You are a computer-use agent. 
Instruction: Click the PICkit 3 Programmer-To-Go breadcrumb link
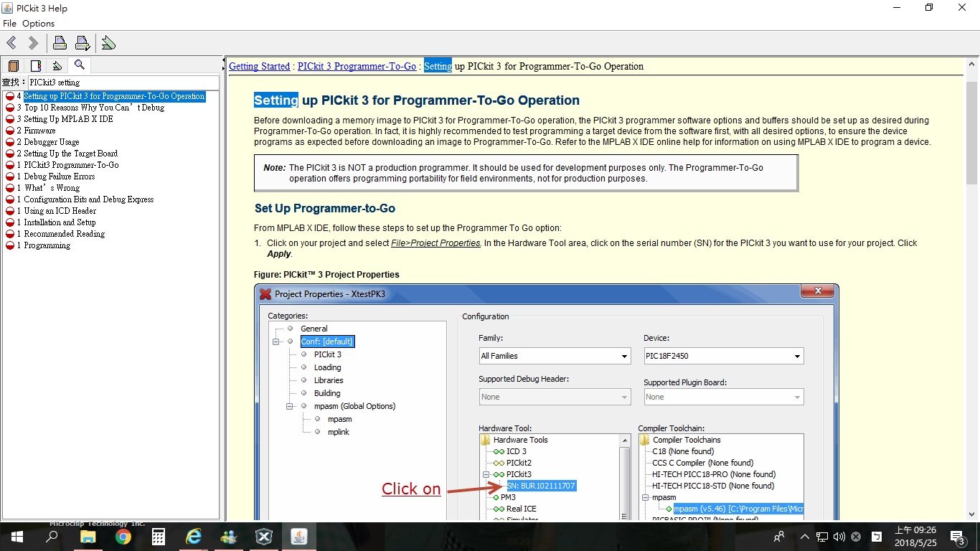tap(357, 67)
